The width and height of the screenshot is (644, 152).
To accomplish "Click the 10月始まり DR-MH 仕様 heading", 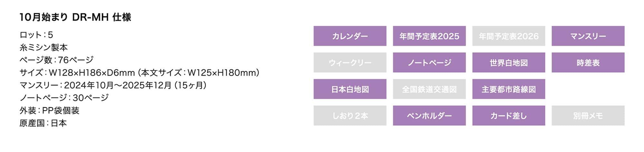I will 75,17.
